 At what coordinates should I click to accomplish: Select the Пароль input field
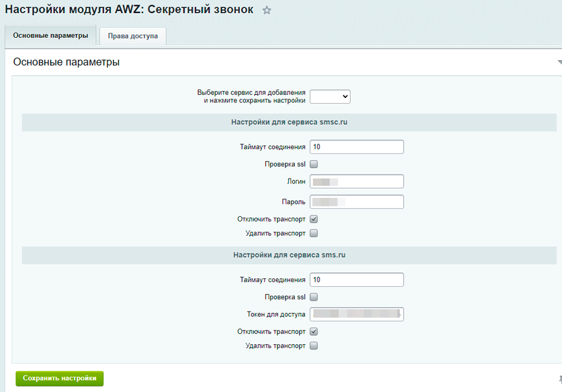point(356,201)
